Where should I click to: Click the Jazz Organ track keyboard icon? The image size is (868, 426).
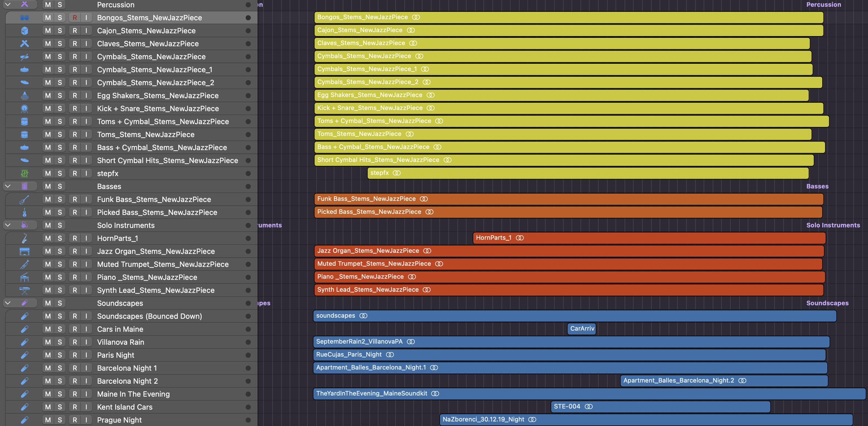click(24, 251)
